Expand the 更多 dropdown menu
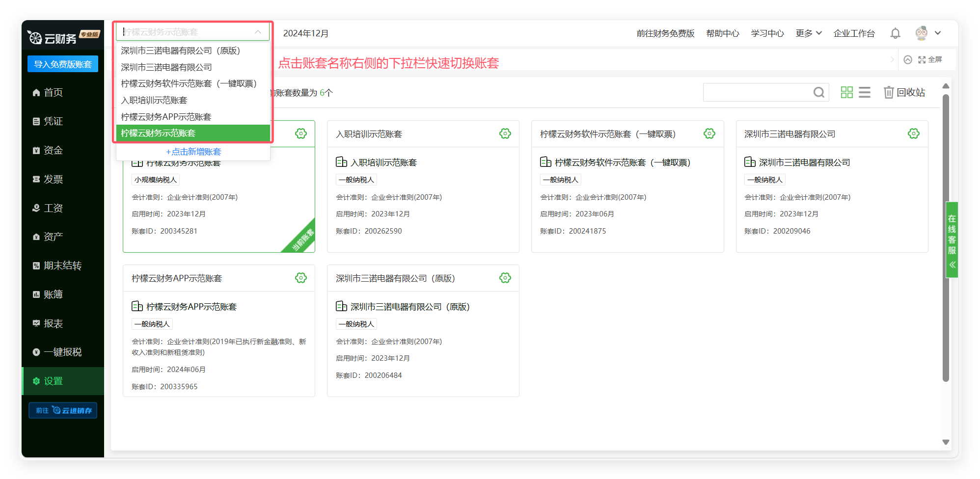 (808, 33)
